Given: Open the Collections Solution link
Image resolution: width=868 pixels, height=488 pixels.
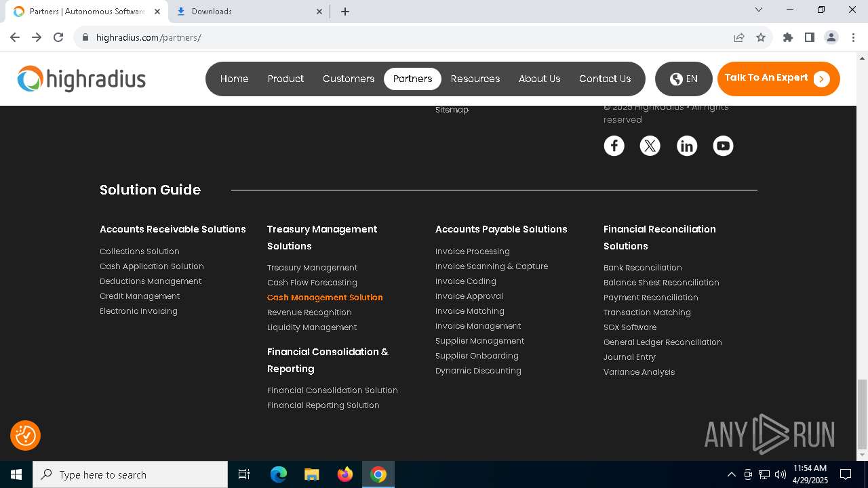Looking at the screenshot, I should [x=140, y=251].
